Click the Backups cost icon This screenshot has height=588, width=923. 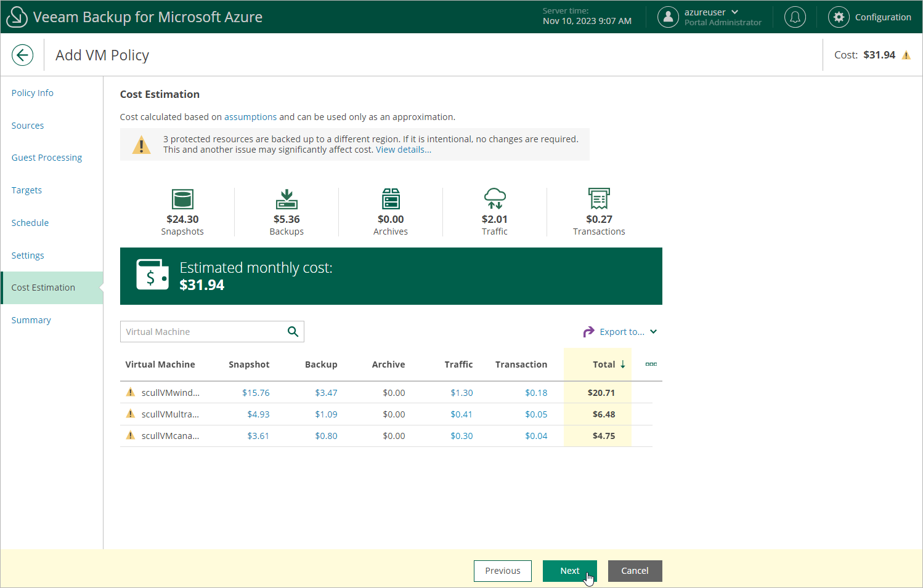[287, 199]
